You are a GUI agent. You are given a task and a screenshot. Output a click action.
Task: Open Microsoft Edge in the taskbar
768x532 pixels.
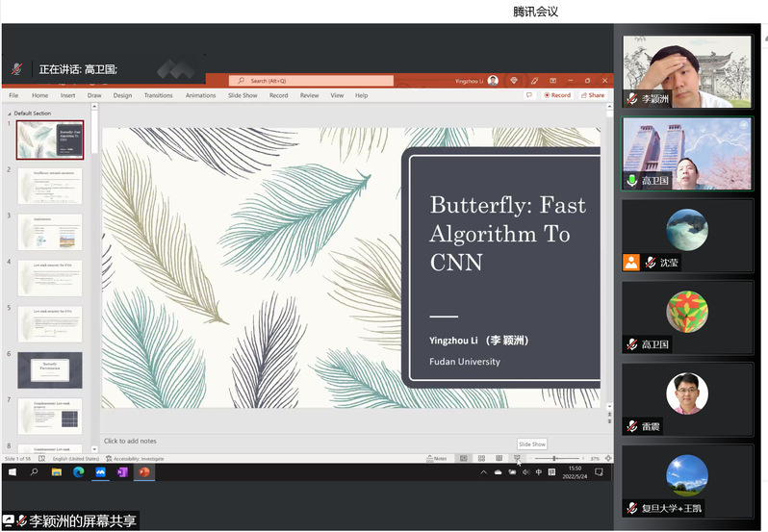click(79, 472)
